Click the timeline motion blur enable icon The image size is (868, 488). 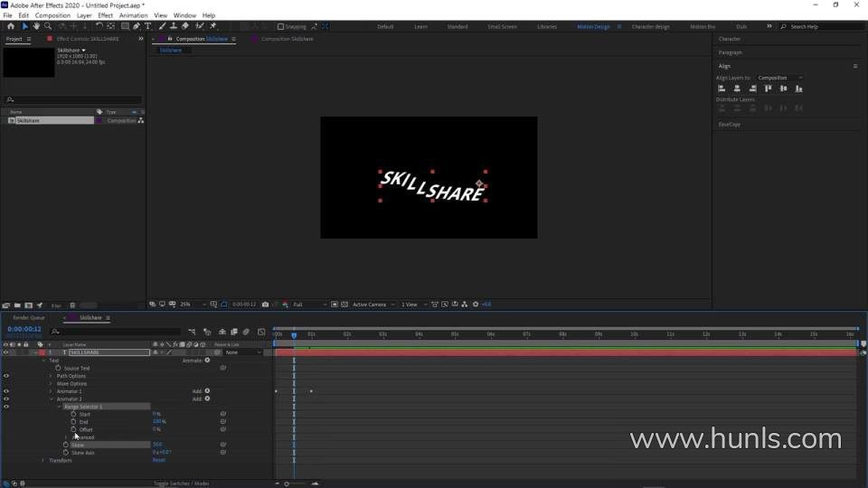click(246, 332)
